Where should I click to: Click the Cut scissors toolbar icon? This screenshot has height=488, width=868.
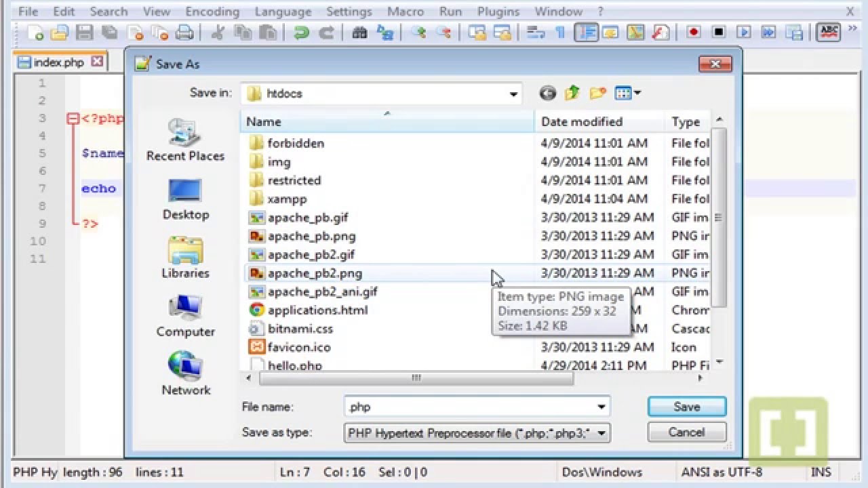218,32
